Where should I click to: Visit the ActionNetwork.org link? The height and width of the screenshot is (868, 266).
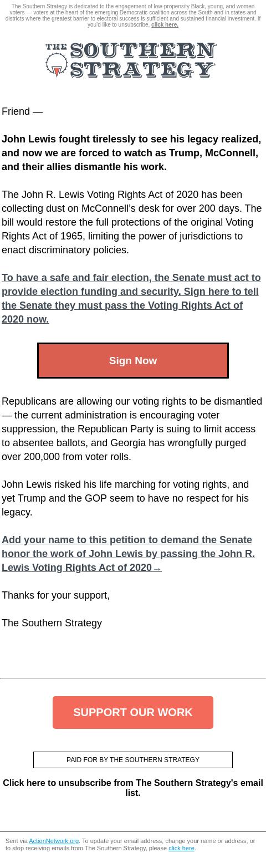point(54,841)
